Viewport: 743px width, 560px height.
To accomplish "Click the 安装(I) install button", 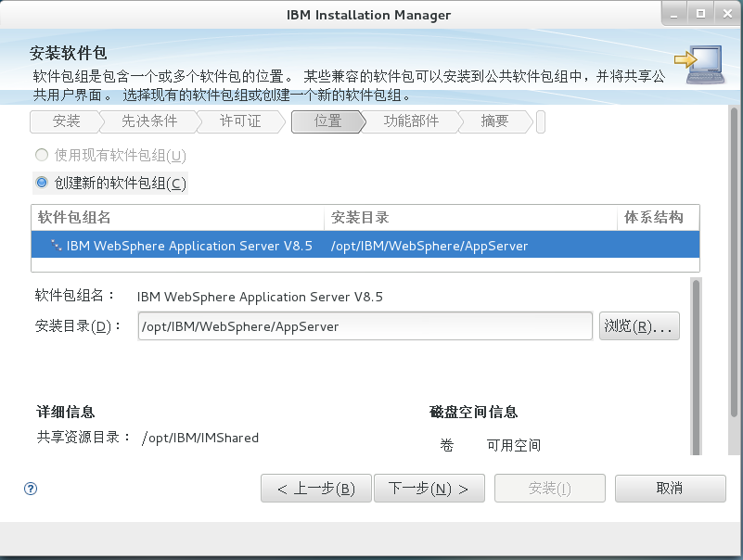I will tap(550, 488).
